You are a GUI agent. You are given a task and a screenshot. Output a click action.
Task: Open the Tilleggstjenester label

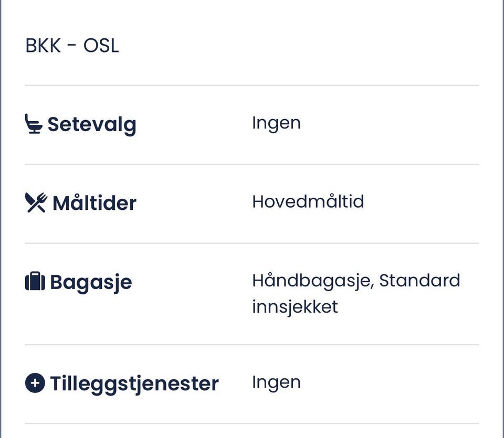pyautogui.click(x=134, y=383)
